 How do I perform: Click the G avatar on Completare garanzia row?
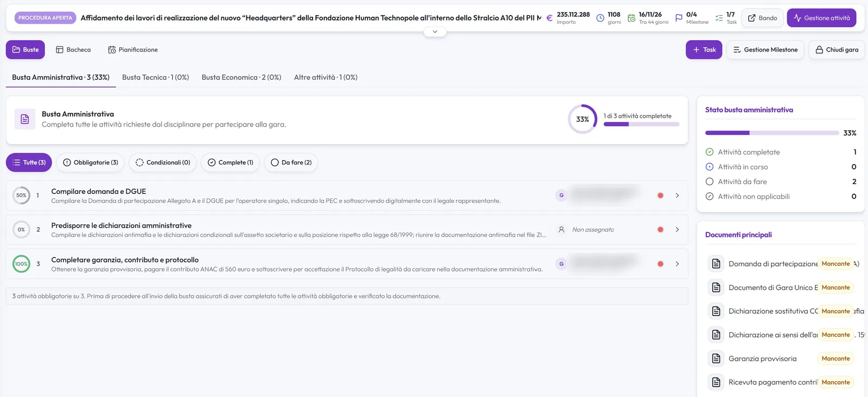[561, 264]
